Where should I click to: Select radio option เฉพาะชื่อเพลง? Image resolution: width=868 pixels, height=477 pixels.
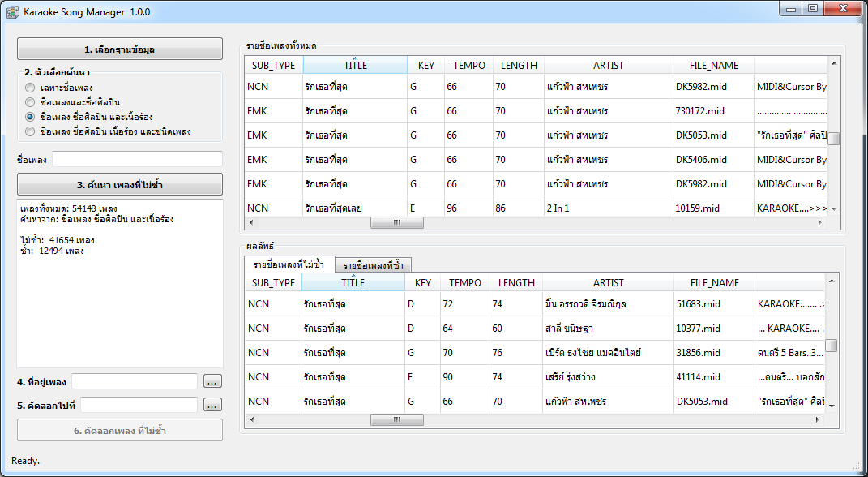point(30,88)
